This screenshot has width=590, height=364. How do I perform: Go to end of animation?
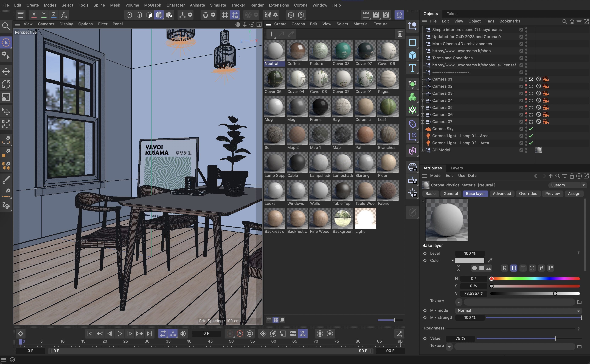150,334
